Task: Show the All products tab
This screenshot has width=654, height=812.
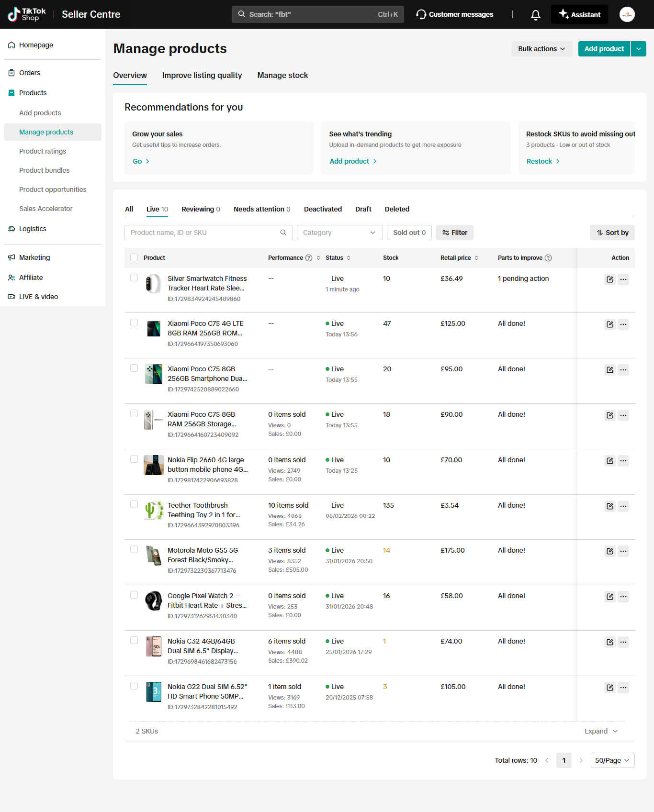Action: click(x=129, y=209)
